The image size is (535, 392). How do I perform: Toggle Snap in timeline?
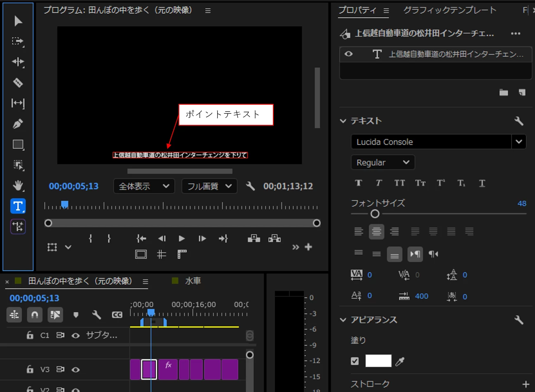pos(35,315)
